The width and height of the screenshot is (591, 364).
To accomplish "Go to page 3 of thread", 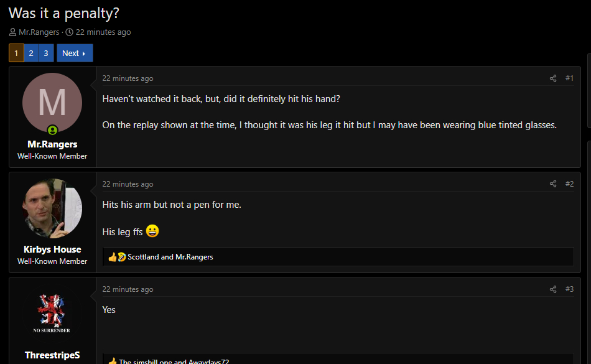I will click(46, 54).
